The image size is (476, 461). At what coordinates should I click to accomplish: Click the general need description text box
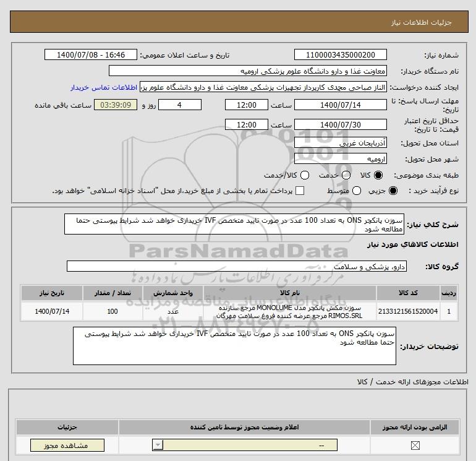coord(239,223)
